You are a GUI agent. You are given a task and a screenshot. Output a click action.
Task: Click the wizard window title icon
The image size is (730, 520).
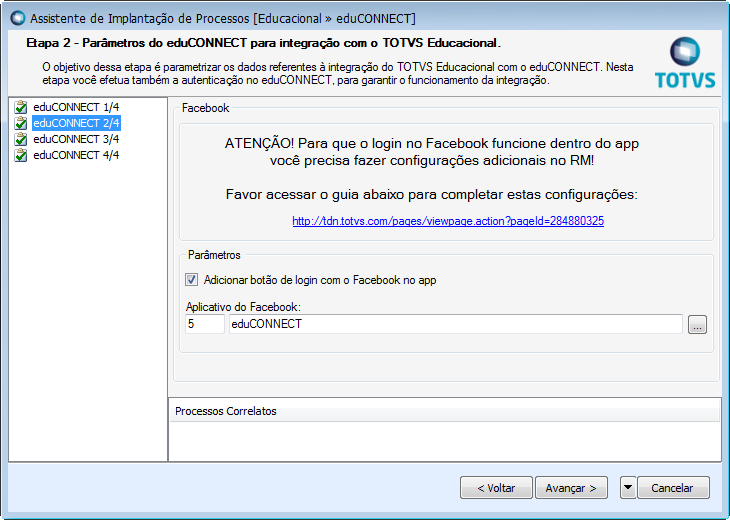(15, 18)
